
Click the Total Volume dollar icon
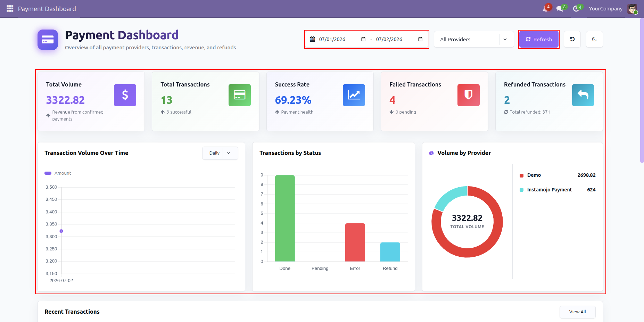[x=125, y=95]
